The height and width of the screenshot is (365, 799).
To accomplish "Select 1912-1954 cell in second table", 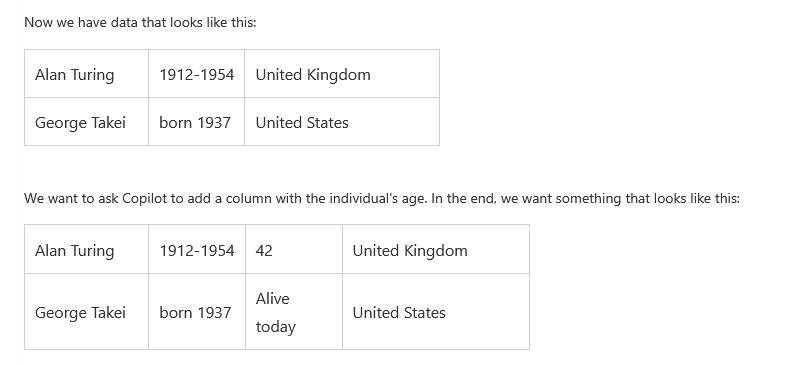I will (x=197, y=250).
